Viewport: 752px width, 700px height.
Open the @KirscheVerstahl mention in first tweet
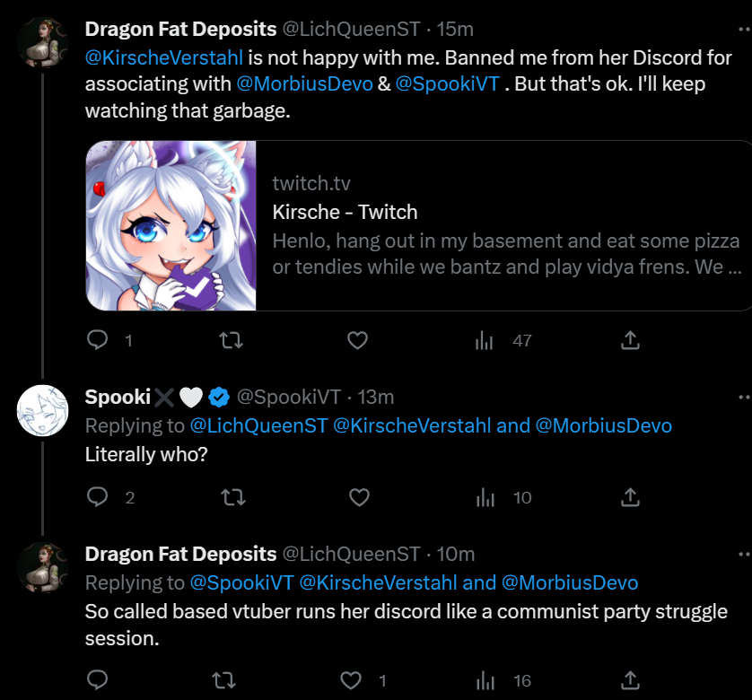[x=164, y=57]
